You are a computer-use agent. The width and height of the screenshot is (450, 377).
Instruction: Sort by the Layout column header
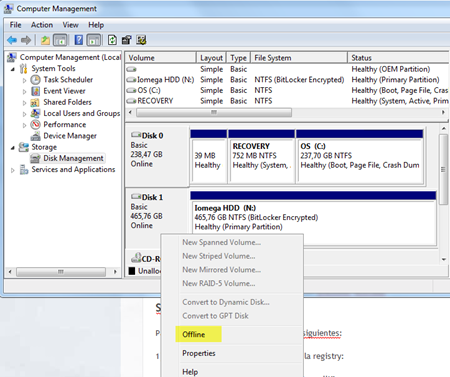211,58
